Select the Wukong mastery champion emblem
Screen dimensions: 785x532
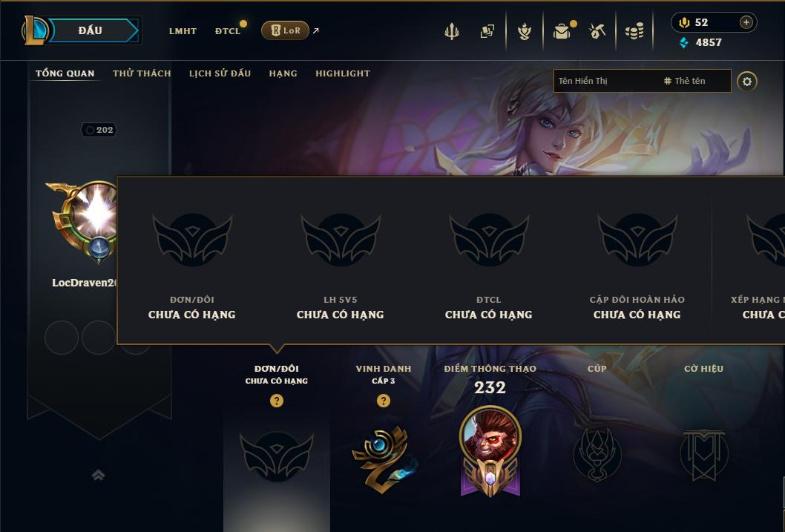click(490, 453)
